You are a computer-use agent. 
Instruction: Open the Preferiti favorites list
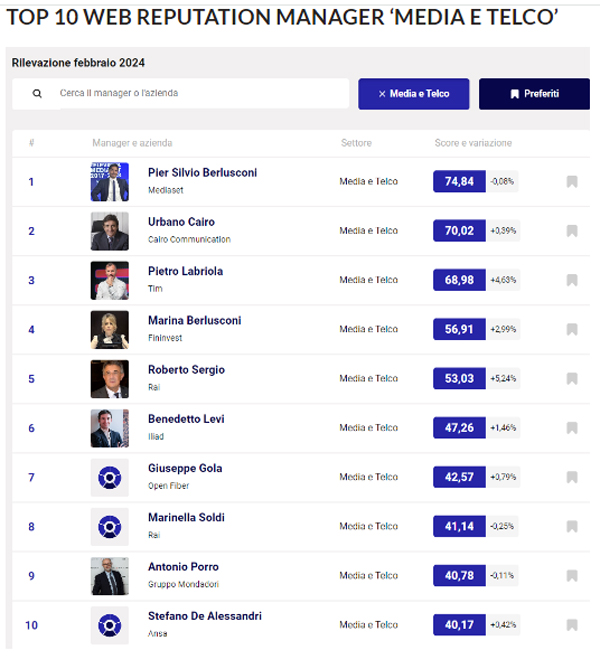coord(534,94)
